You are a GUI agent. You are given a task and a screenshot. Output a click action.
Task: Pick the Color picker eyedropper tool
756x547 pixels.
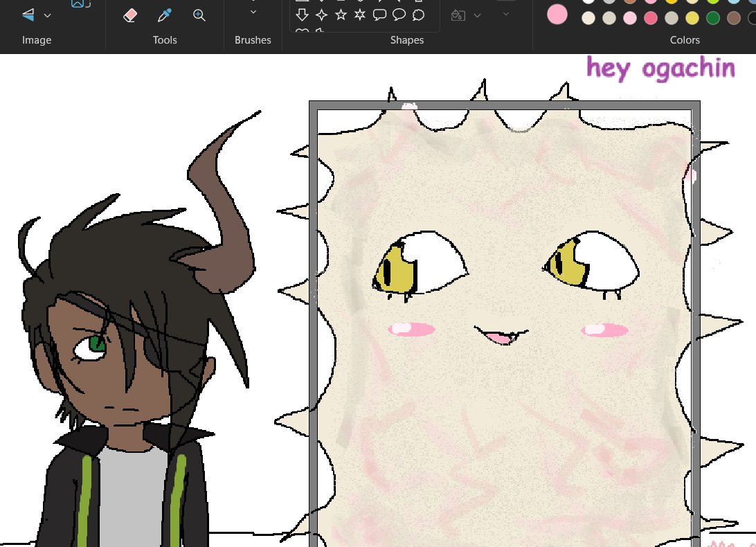(164, 15)
